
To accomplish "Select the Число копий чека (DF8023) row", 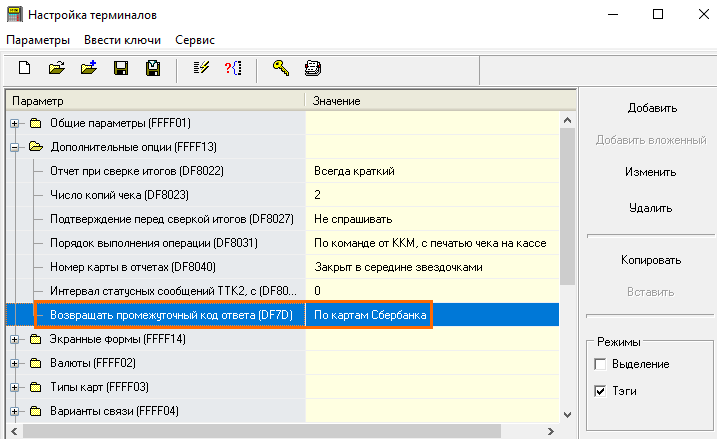I will (119, 194).
